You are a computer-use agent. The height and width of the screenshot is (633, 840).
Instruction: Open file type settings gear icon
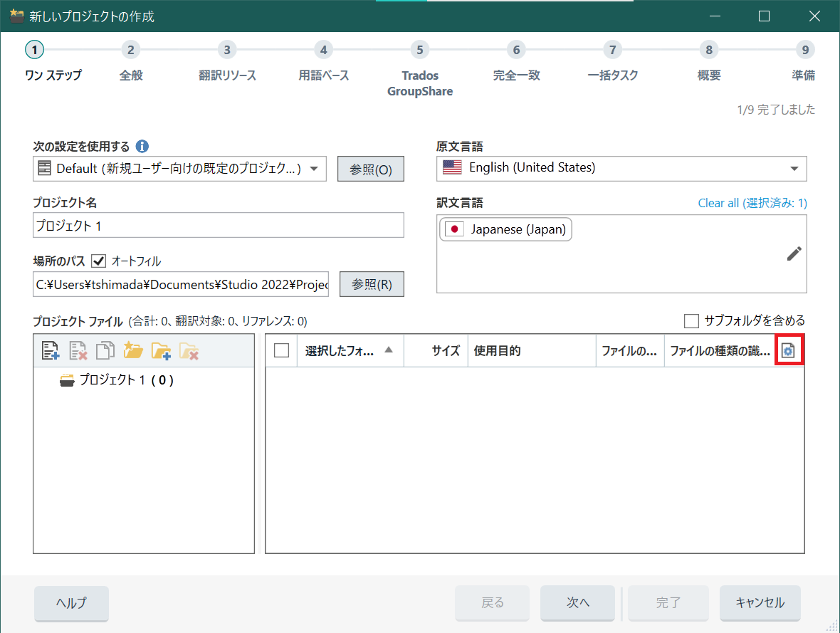point(789,350)
